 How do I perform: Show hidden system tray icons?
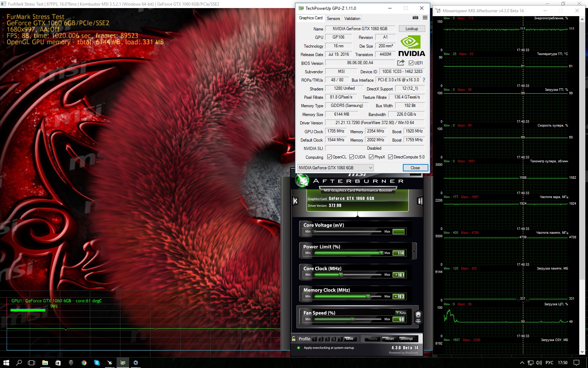click(x=522, y=363)
